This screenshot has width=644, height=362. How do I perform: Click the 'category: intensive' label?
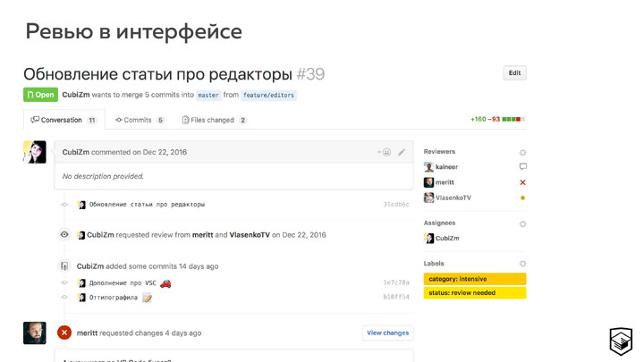click(475, 279)
